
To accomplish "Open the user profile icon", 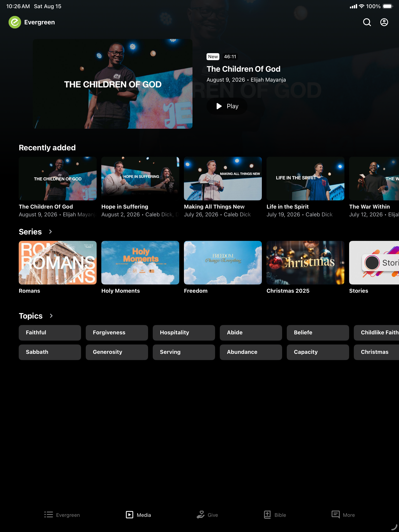I will point(384,22).
